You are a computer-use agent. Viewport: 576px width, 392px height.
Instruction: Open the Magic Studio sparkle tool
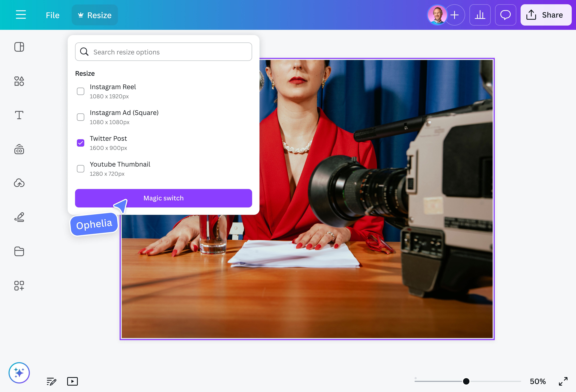[19, 373]
